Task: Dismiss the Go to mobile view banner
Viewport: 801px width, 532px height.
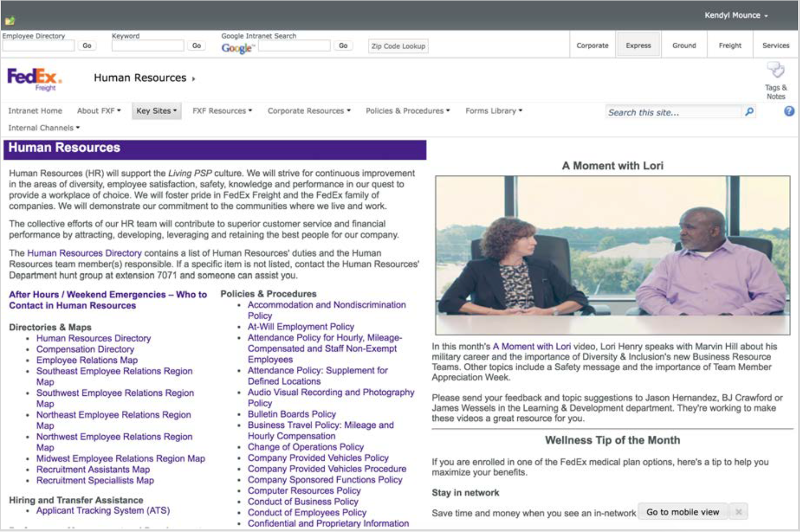Action: click(739, 512)
